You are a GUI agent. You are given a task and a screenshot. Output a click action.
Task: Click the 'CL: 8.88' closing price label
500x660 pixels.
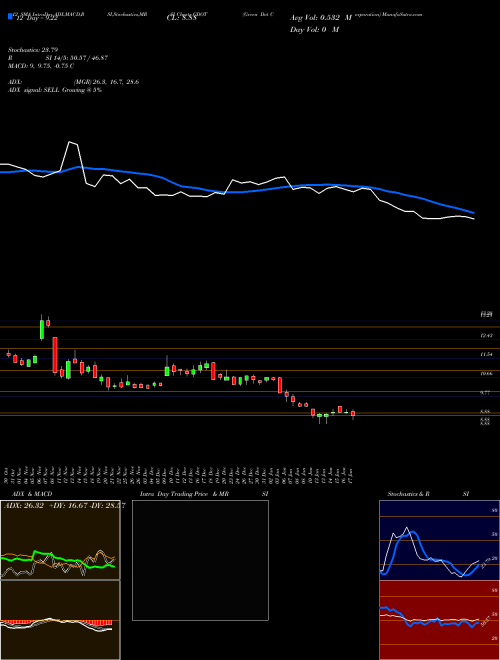click(181, 19)
